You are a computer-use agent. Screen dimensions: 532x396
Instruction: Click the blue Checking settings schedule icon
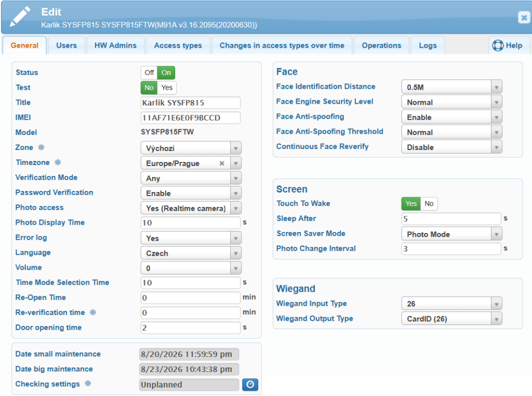[250, 385]
